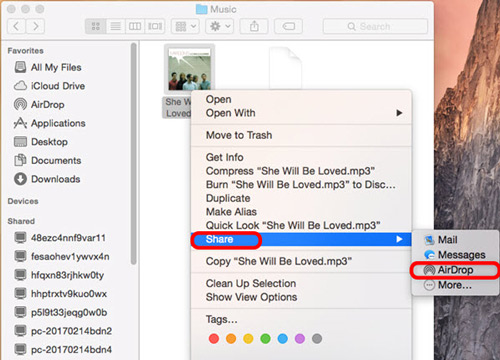
Task: Switch to Cover Flow view
Action: (x=155, y=26)
